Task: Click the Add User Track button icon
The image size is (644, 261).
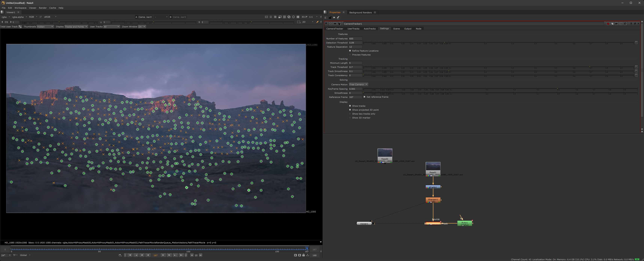Action: [x=20, y=27]
